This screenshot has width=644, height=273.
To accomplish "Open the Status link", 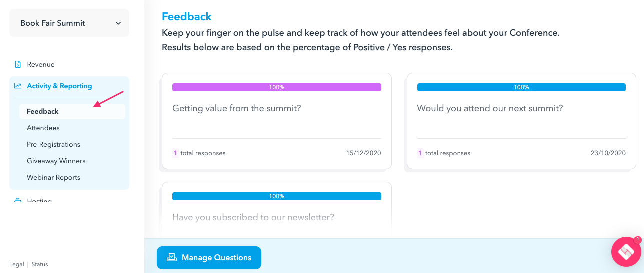I will pyautogui.click(x=40, y=264).
